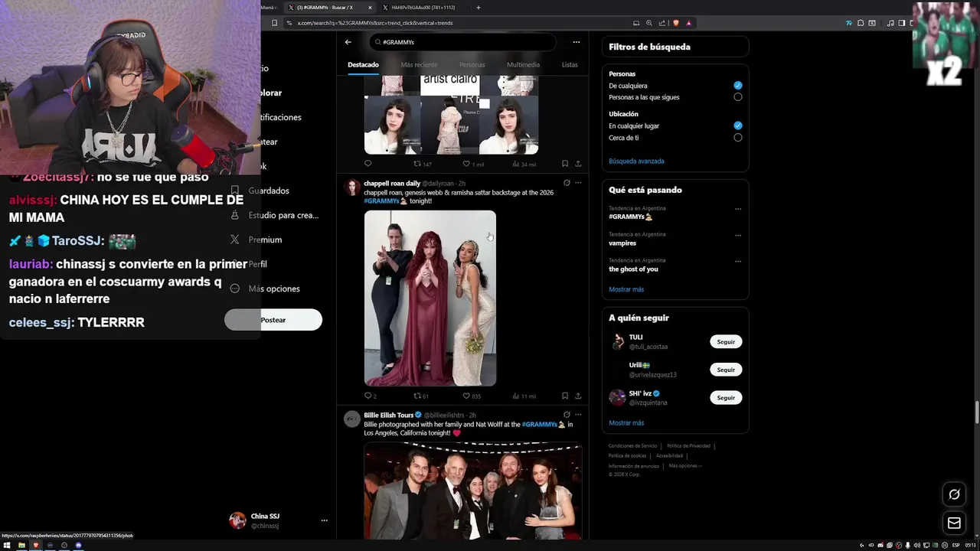
Task: Open Windows Start menu
Action: 7,545
